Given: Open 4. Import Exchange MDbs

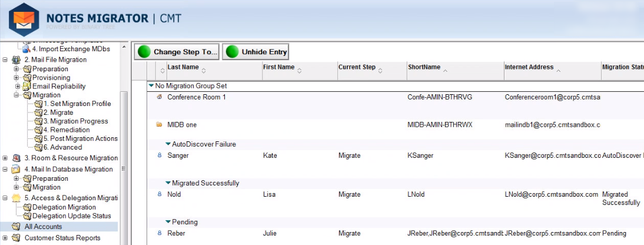Looking at the screenshot, I should [x=71, y=49].
